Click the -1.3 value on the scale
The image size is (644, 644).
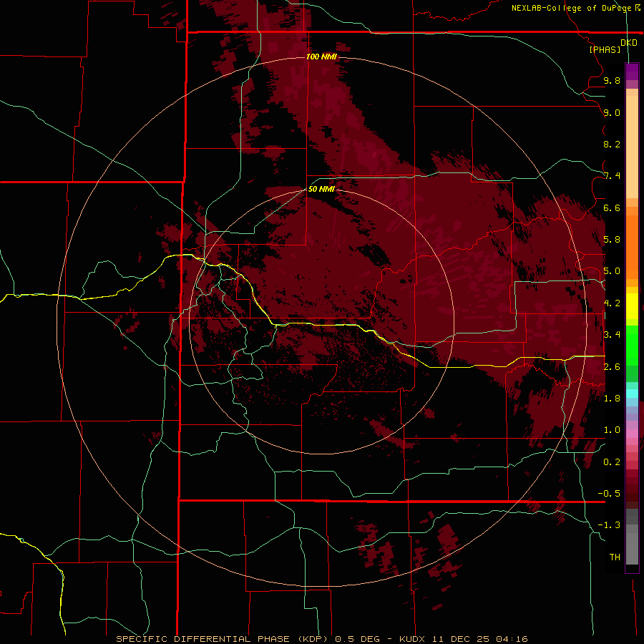click(x=609, y=525)
